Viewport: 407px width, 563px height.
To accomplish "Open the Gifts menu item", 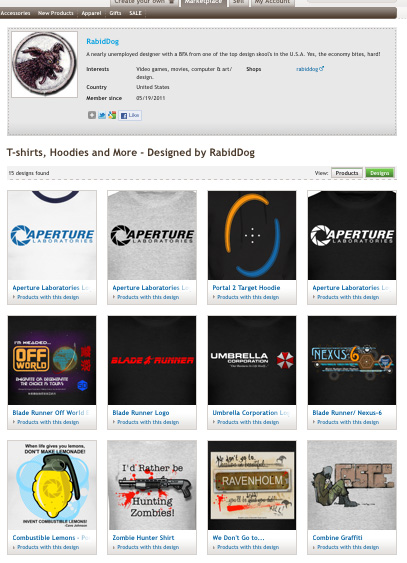I will click(x=115, y=13).
